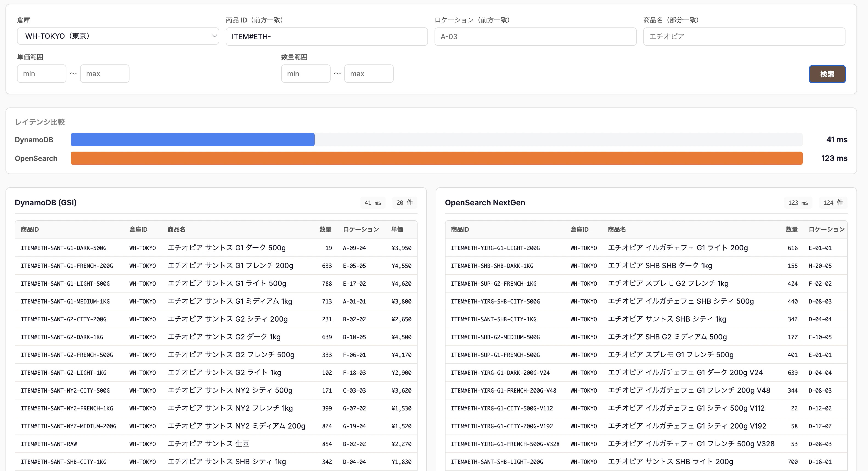This screenshot has height=471, width=868.
Task: Select row ITEM#ETH-SANT-G1-LIGHT-500G
Action: 216,283
